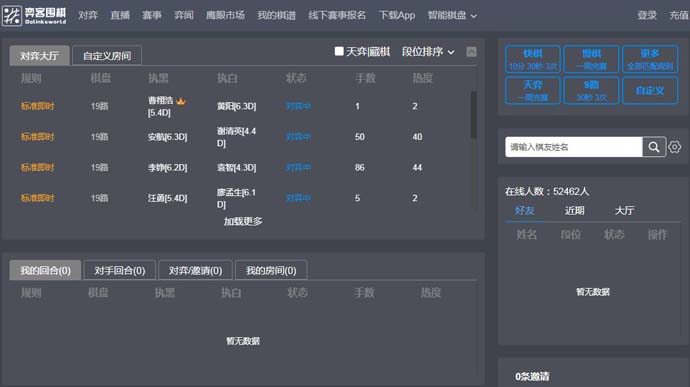Switch to the 对弈大厅 tab
690x387 pixels.
(39, 55)
